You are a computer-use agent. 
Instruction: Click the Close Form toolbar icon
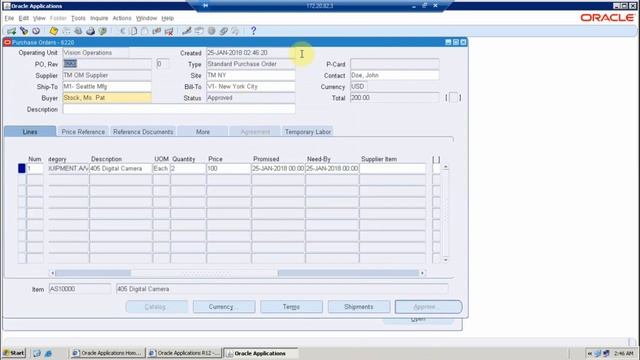pos(102,31)
